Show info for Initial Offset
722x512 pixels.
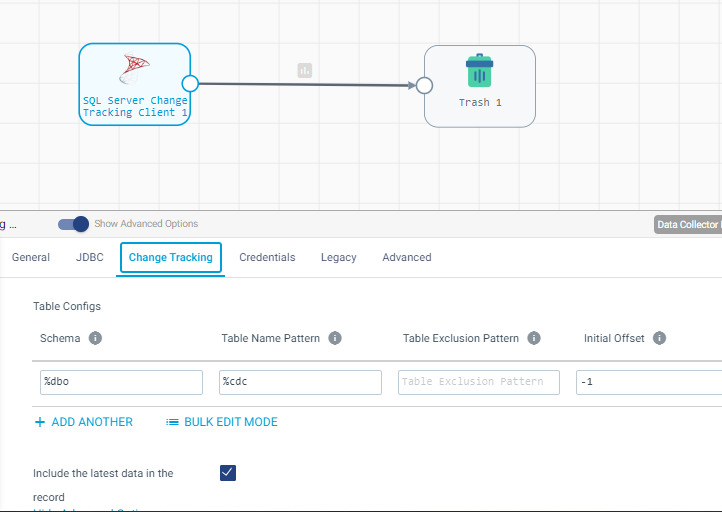(x=659, y=338)
